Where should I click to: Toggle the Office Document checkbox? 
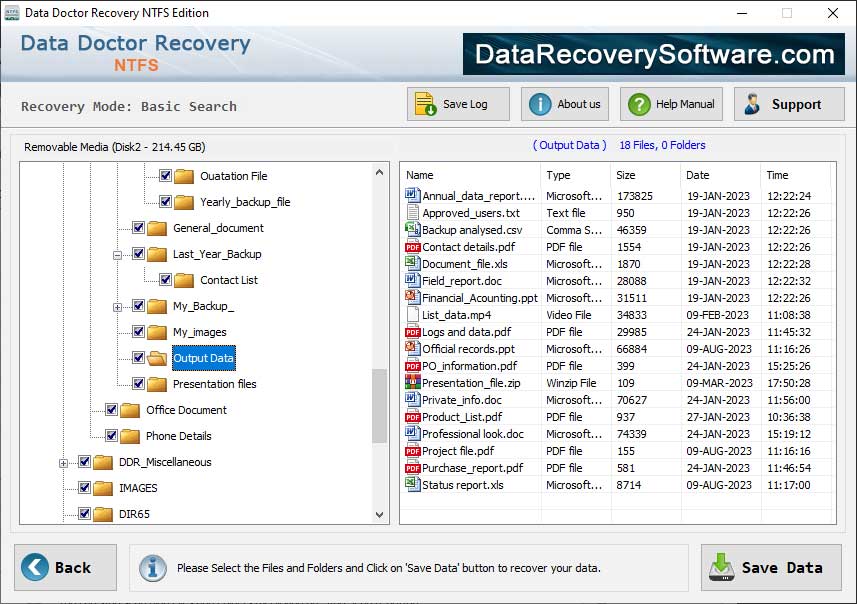click(112, 410)
